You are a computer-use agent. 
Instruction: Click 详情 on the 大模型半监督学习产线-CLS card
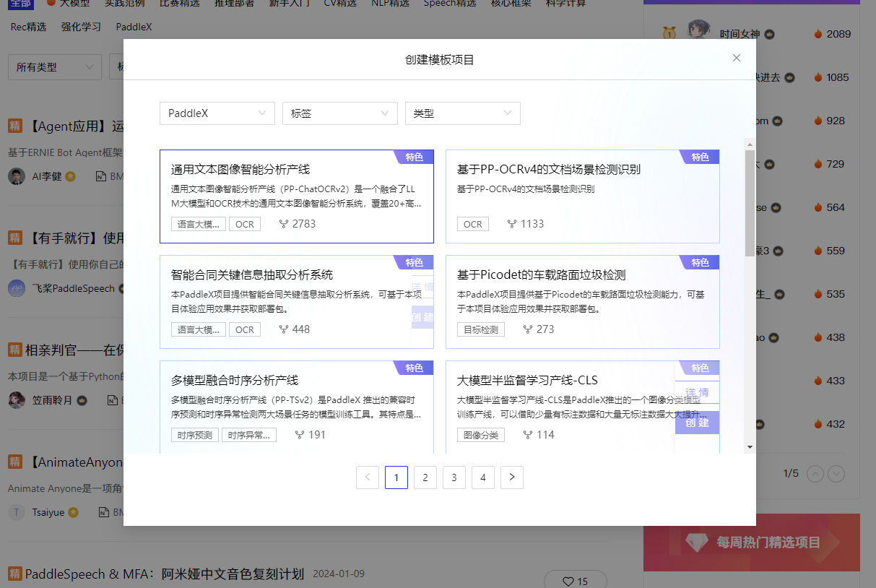pyautogui.click(x=697, y=392)
